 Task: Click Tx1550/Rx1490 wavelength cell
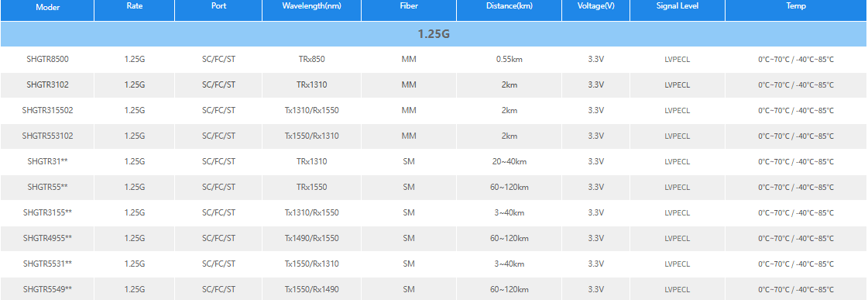coord(312,289)
